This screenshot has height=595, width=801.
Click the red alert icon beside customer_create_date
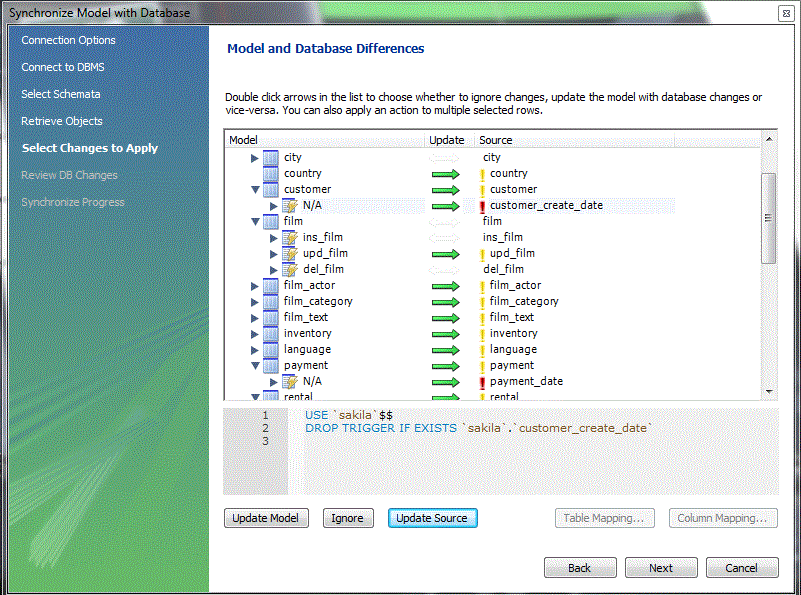pyautogui.click(x=480, y=206)
